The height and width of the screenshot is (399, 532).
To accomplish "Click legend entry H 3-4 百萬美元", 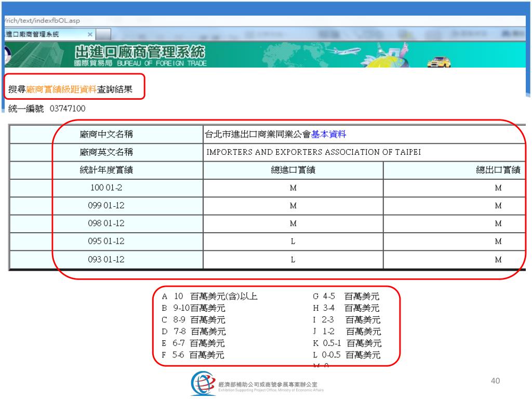I will pos(346,308).
